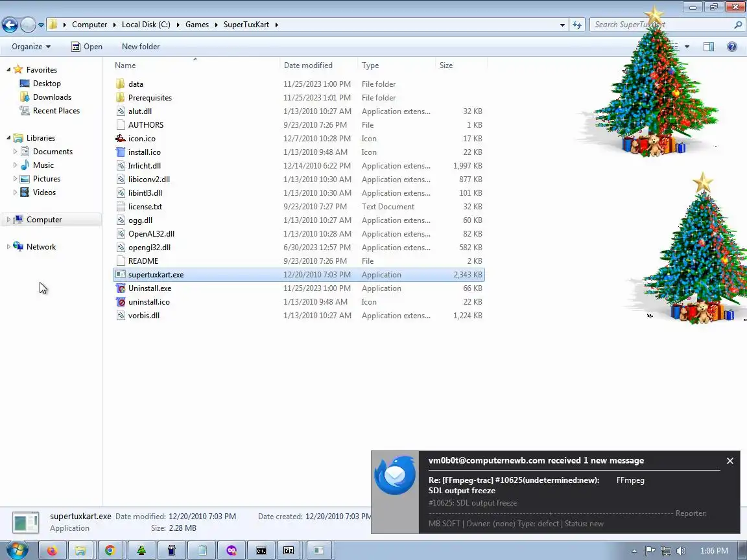Viewport: 747px width, 560px height.
Task: Close the Thunderbird new message notification
Action: click(730, 461)
